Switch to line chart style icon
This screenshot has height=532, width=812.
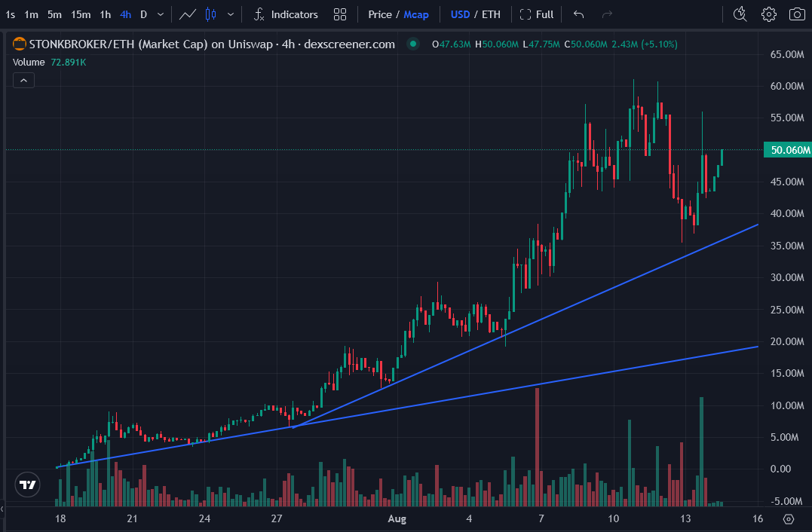[x=188, y=14]
